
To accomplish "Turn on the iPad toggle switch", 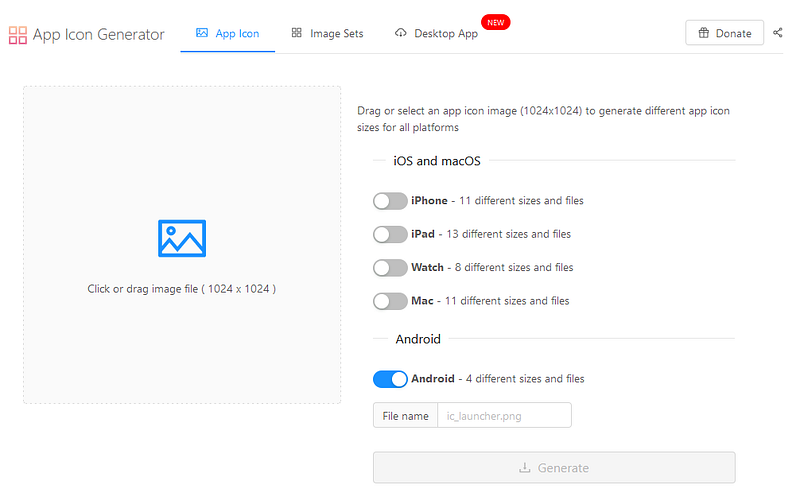I will pos(390,235).
